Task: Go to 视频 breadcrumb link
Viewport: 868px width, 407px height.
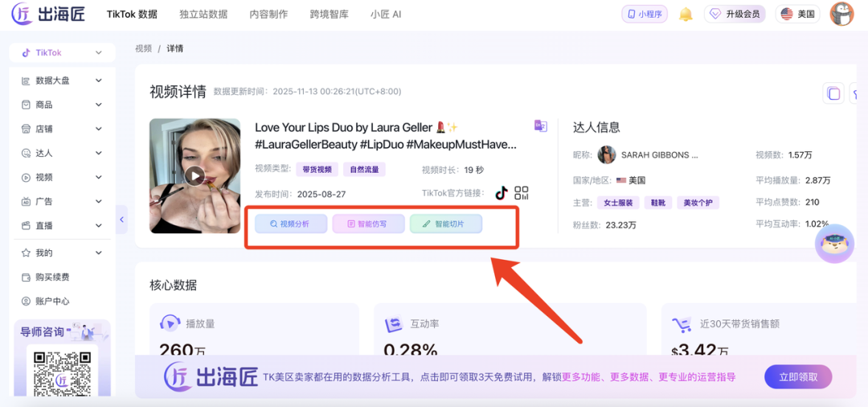Action: click(x=143, y=49)
